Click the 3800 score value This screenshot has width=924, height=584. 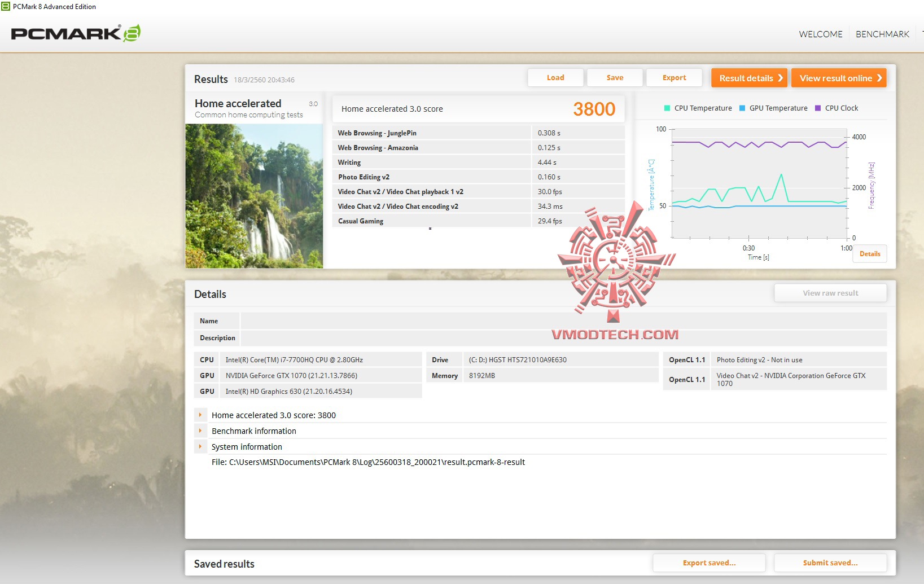coord(594,109)
